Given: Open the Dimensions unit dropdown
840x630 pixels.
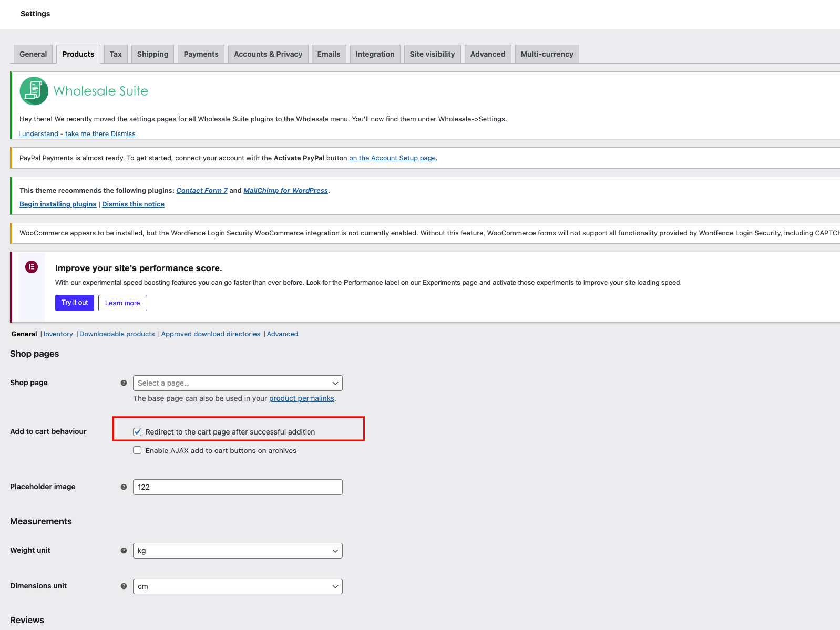Looking at the screenshot, I should pyautogui.click(x=238, y=586).
